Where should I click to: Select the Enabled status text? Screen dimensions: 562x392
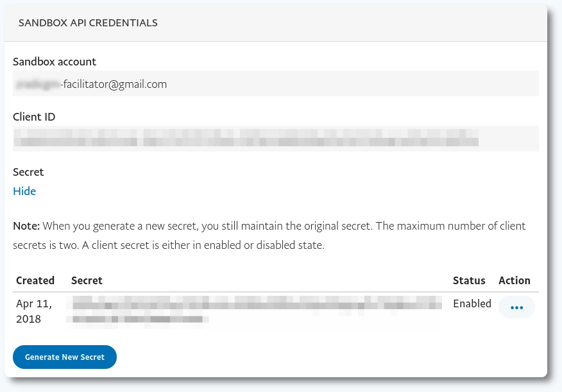coord(472,303)
